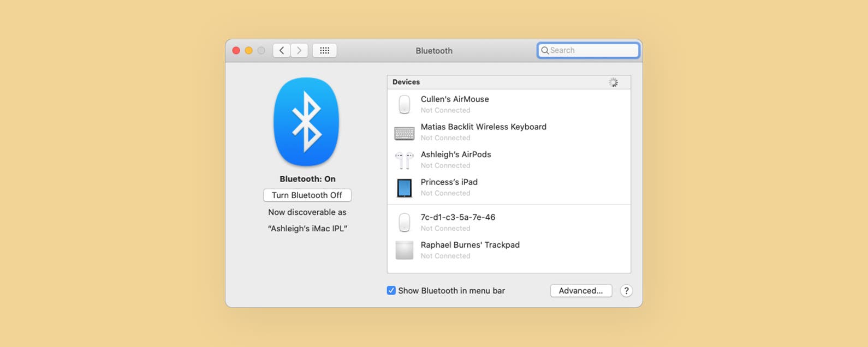
Task: Click the magnifying glass in Search field
Action: 545,50
